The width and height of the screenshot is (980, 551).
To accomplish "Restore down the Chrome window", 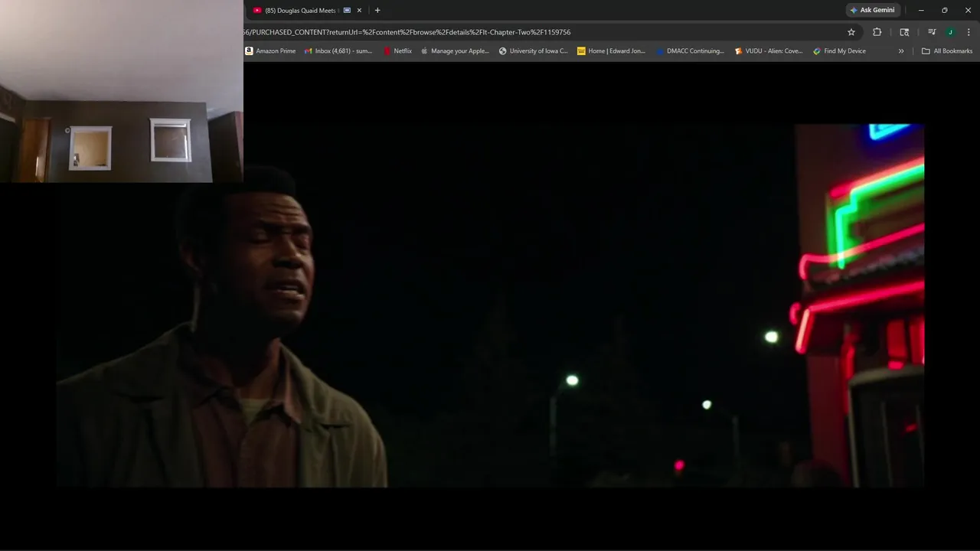I will pos(944,11).
